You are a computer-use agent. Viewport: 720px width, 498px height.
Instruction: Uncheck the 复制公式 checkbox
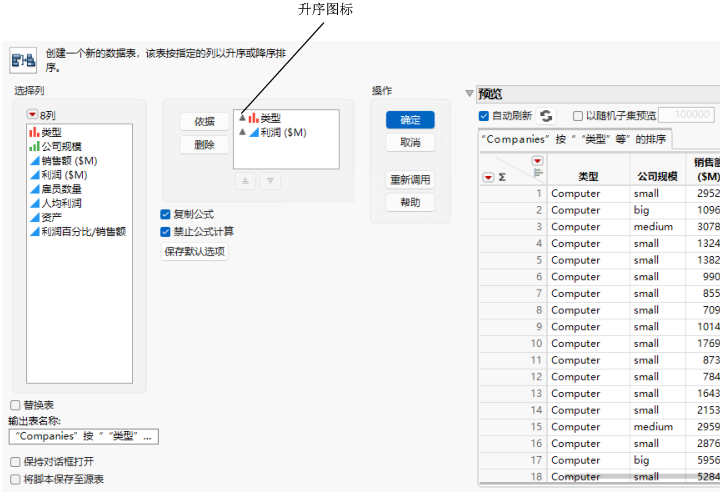(x=165, y=214)
